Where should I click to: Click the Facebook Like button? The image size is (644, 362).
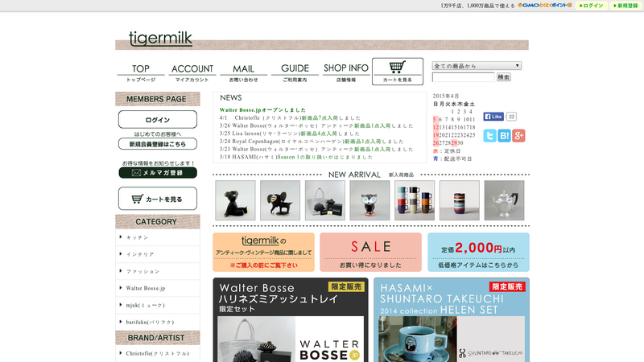tap(493, 117)
